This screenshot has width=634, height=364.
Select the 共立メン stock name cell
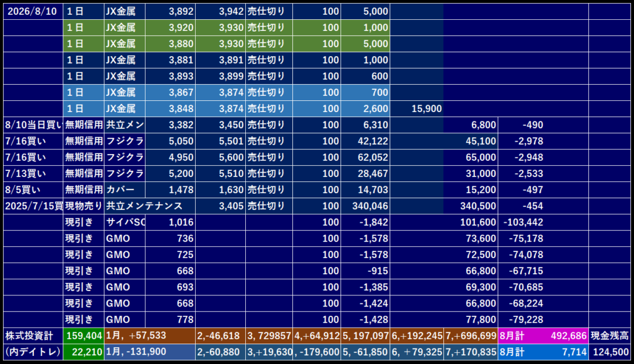pyautogui.click(x=124, y=125)
